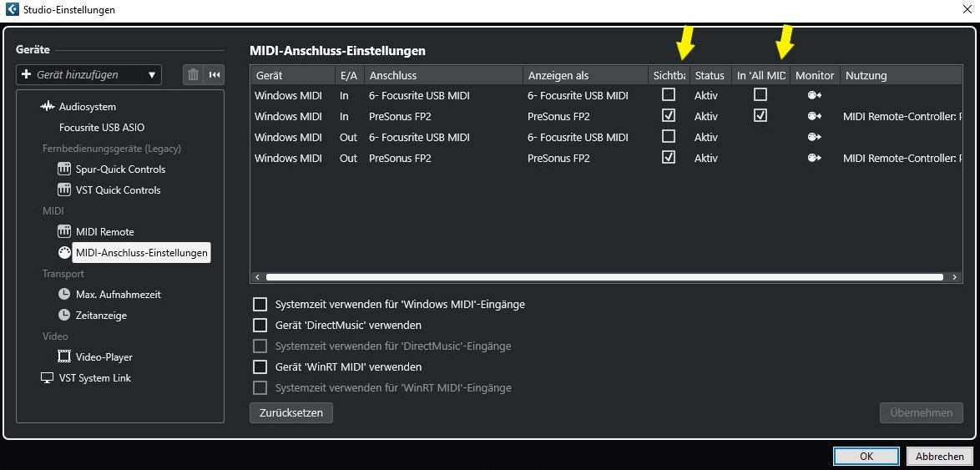Click the VST Quick Controls icon
The image size is (980, 470).
tap(64, 190)
